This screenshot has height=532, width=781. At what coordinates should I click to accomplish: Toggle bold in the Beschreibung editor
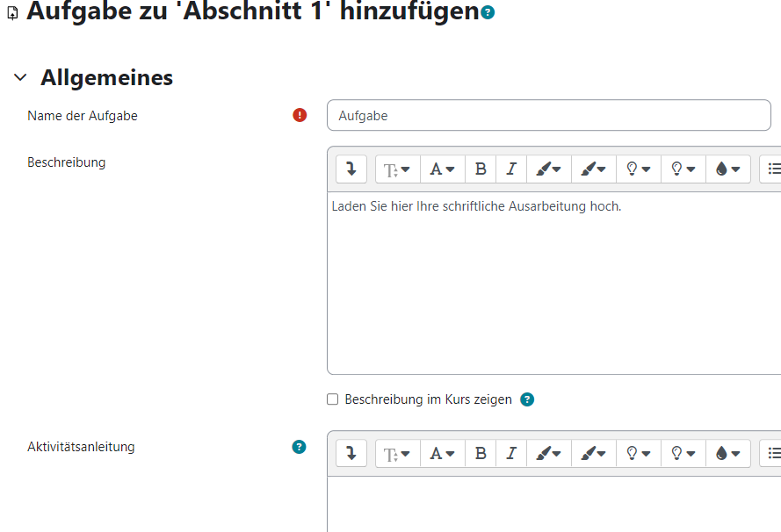pos(481,169)
